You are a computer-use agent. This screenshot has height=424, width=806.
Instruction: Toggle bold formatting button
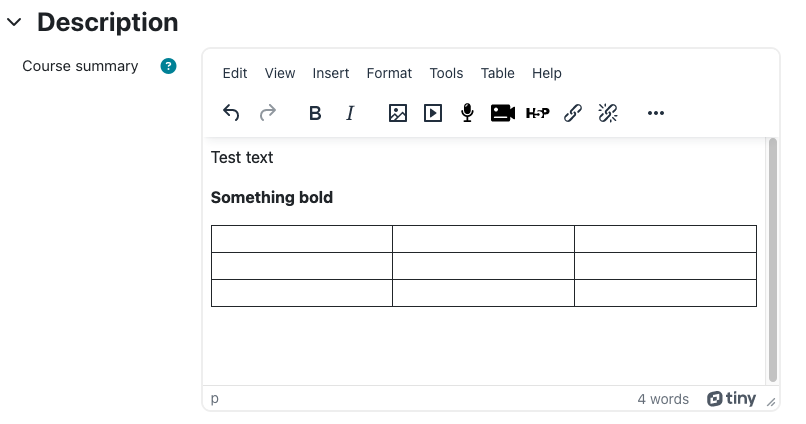(x=315, y=113)
